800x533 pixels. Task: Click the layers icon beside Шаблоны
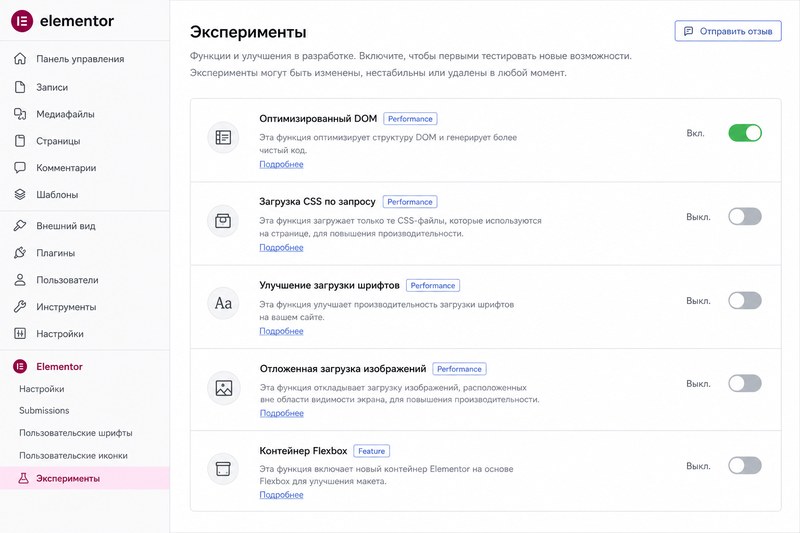20,194
